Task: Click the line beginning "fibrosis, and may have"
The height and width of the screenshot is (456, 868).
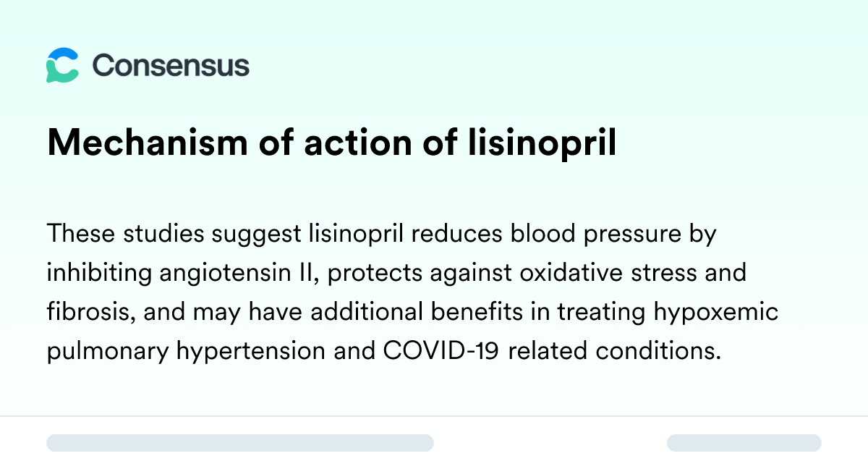Action: (412, 313)
